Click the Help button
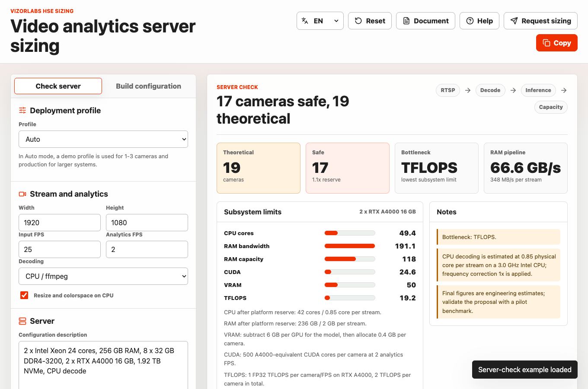The width and height of the screenshot is (588, 389). point(479,21)
